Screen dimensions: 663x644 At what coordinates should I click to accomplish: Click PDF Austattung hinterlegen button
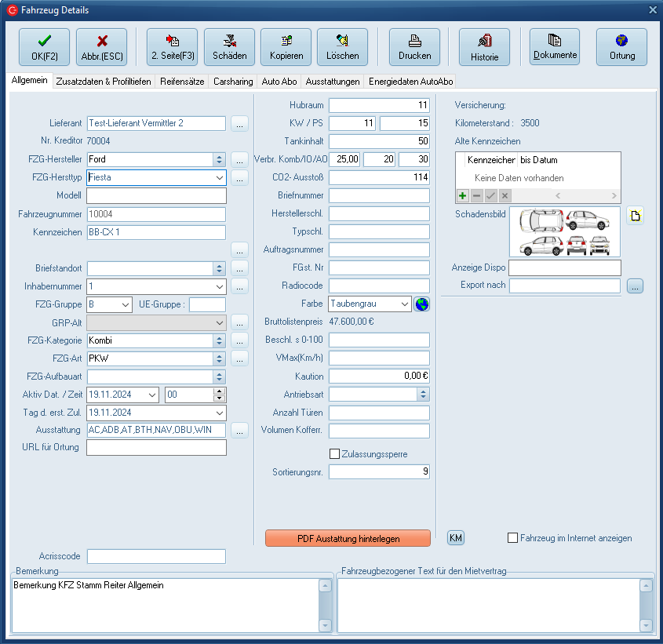348,538
